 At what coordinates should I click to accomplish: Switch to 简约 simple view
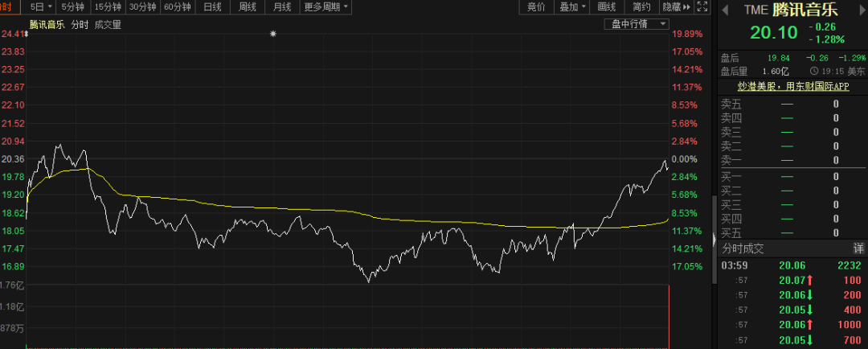coord(641,7)
